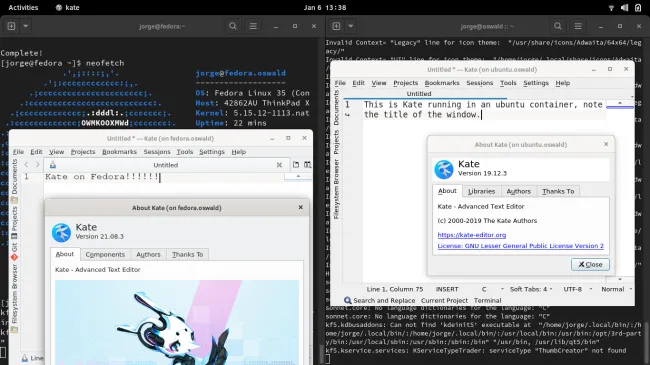The width and height of the screenshot is (650, 365).
Task: Click new document icon in fedora Kate tab bar
Action: [x=296, y=165]
